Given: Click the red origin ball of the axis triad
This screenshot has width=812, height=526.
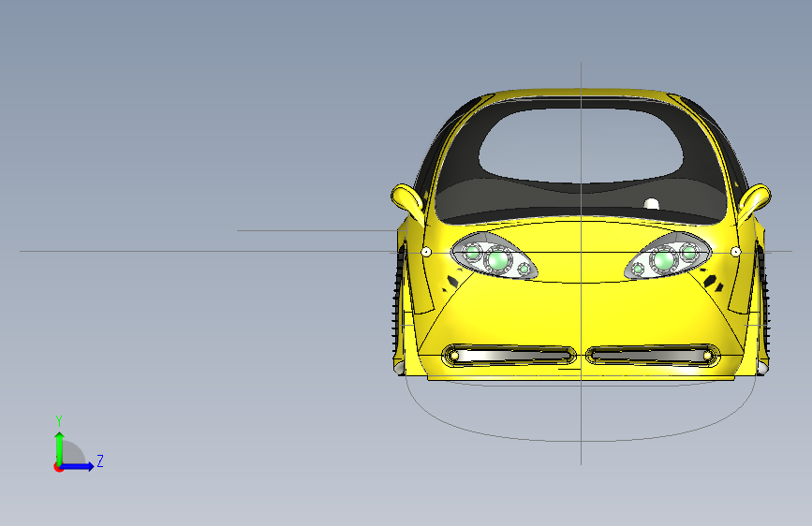Looking at the screenshot, I should pos(58,467).
